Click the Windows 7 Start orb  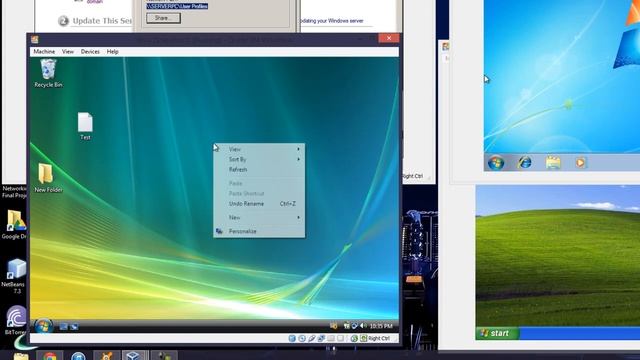click(496, 163)
